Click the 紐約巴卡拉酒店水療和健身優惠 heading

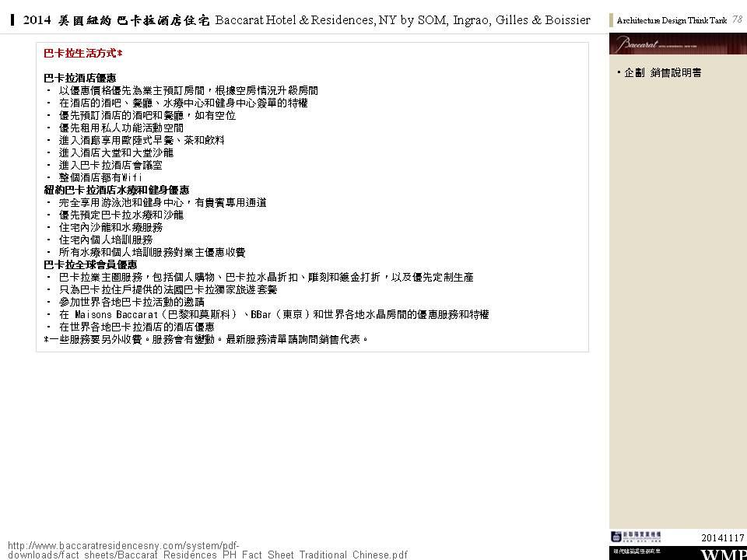[x=117, y=190]
